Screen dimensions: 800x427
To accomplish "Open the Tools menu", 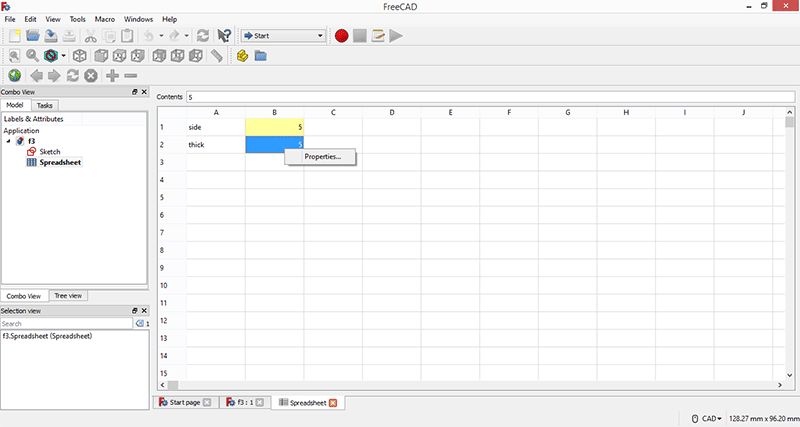I will (x=78, y=19).
